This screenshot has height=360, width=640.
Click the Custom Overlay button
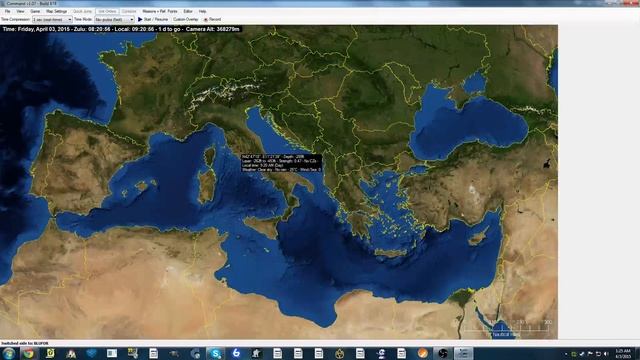(x=186, y=19)
